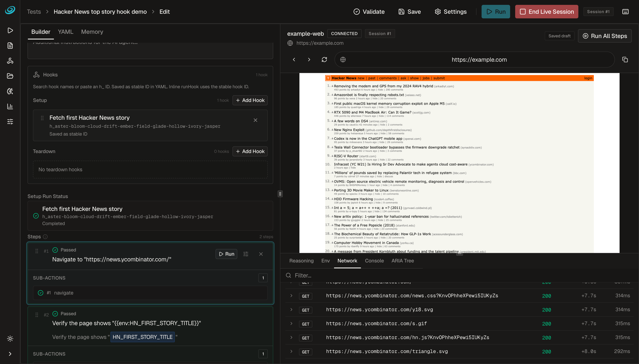Open the document icon in the left sidebar
The width and height of the screenshot is (639, 364).
pos(10,46)
